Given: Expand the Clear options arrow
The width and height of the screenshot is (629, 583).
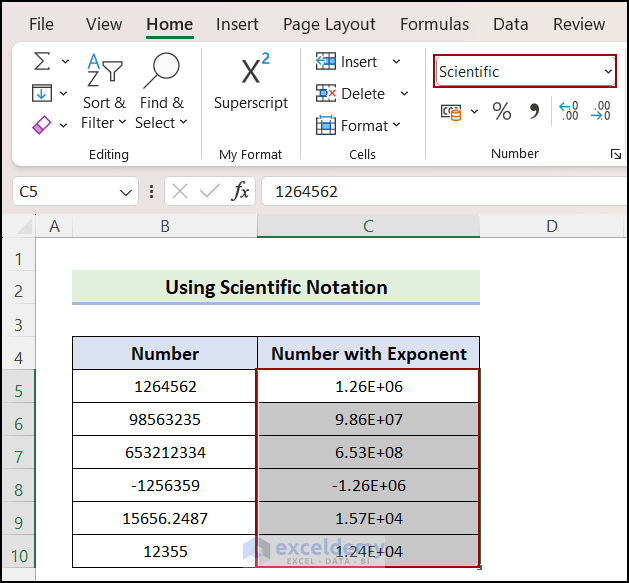Looking at the screenshot, I should 63,125.
